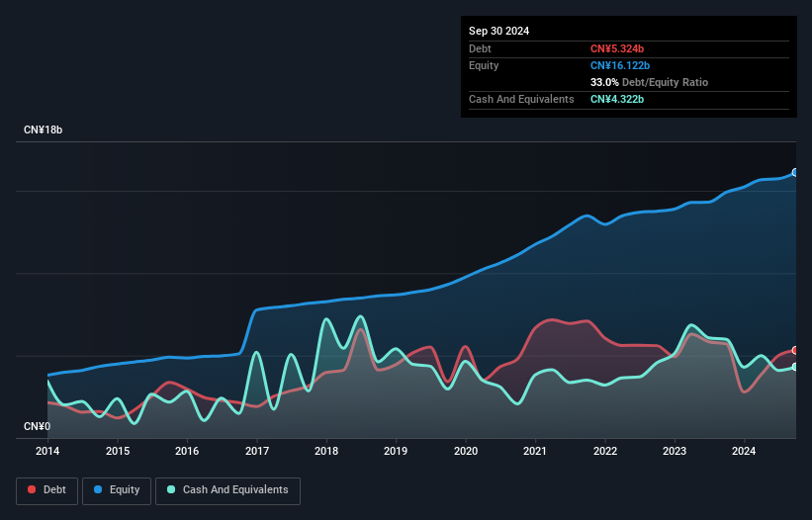Click the CN¥4.322b cash value
This screenshot has width=812, height=520.
617,99
